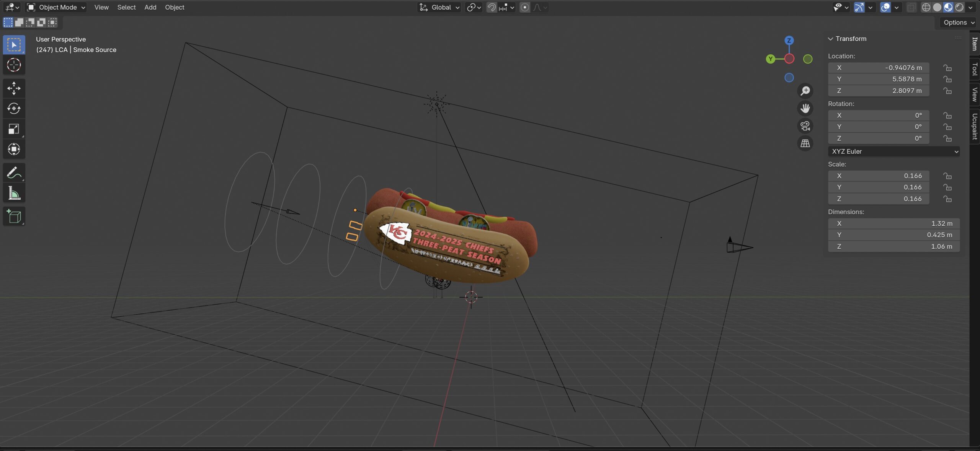The height and width of the screenshot is (451, 980).
Task: Select the 3D Cursor tool
Action: pyautogui.click(x=14, y=65)
